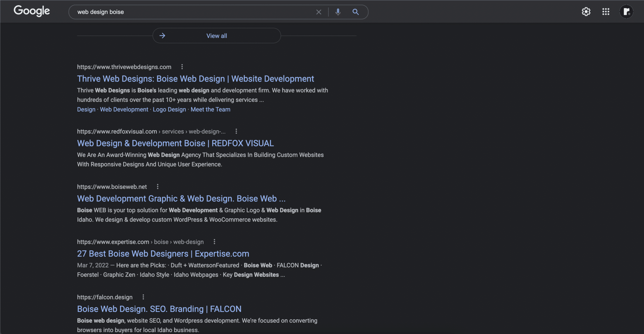Click inside the search input field
The width and height of the screenshot is (644, 334).
189,12
